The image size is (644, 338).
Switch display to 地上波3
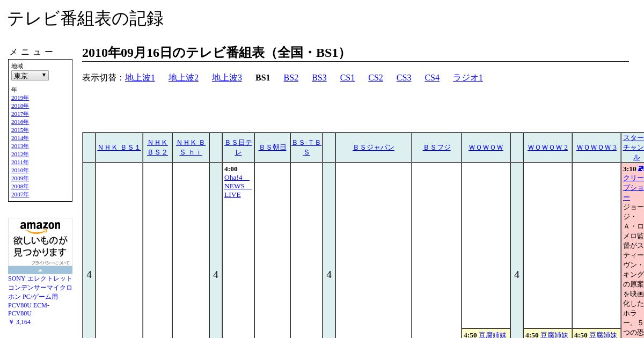point(227,78)
